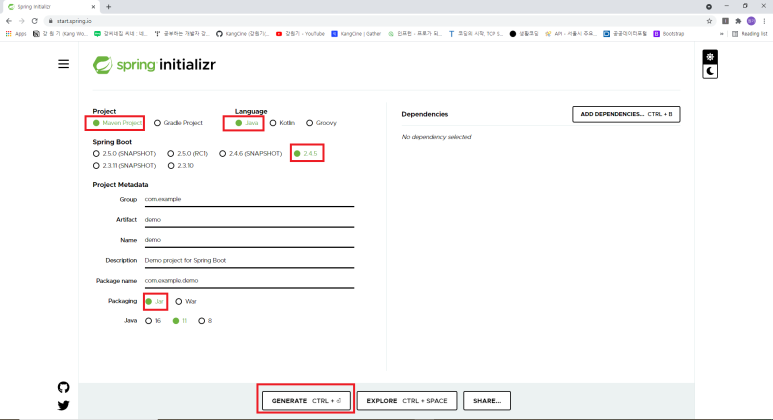The height and width of the screenshot is (420, 773).
Task: Open the Apps bookmark shortcut
Action: tap(16, 34)
